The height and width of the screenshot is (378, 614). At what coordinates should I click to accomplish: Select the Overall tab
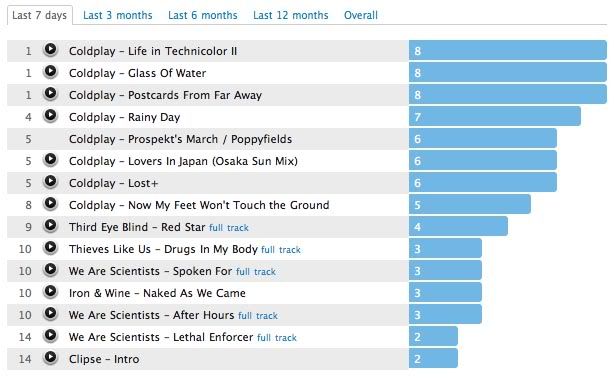361,15
